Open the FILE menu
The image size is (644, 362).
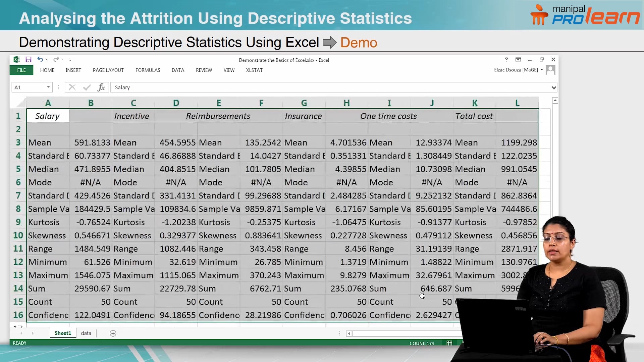21,70
